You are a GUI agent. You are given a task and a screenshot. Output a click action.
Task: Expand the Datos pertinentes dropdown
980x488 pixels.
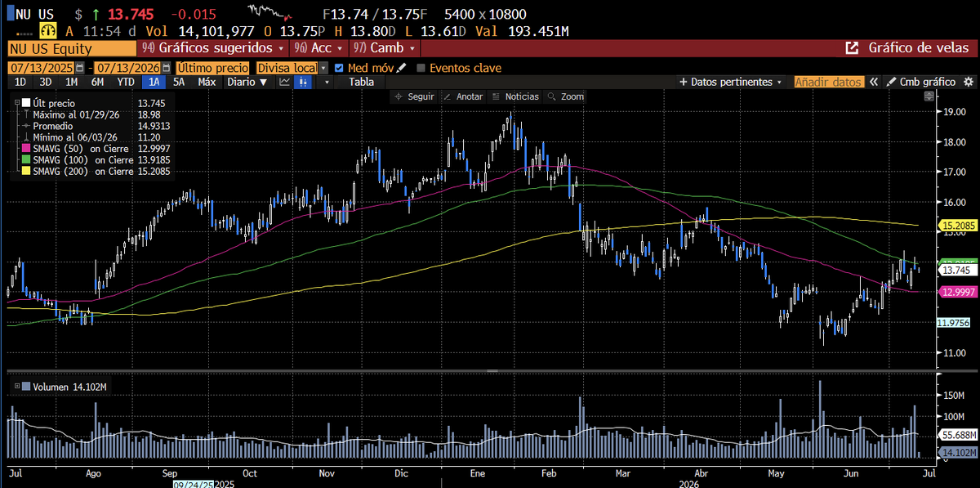click(x=731, y=82)
